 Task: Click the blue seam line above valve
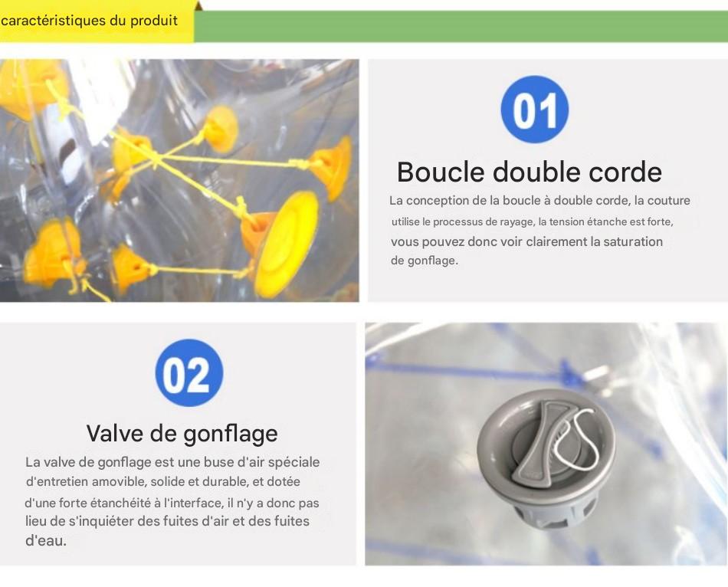[x=464, y=371]
